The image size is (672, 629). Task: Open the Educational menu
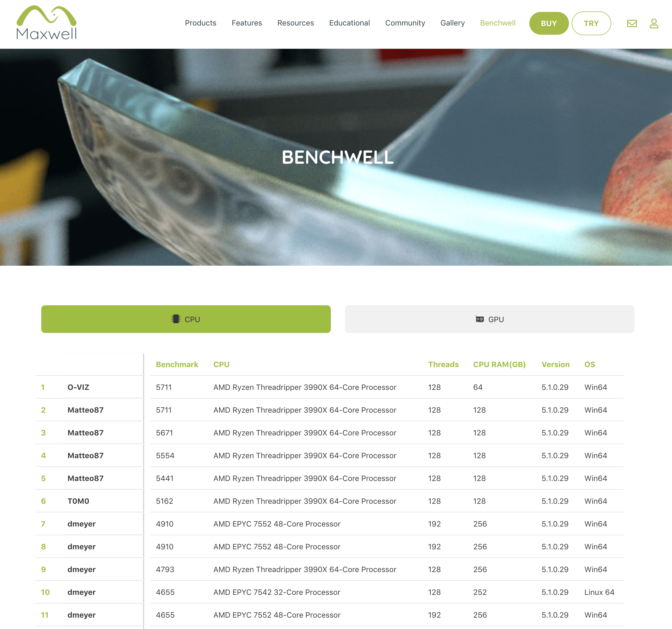pyautogui.click(x=350, y=23)
